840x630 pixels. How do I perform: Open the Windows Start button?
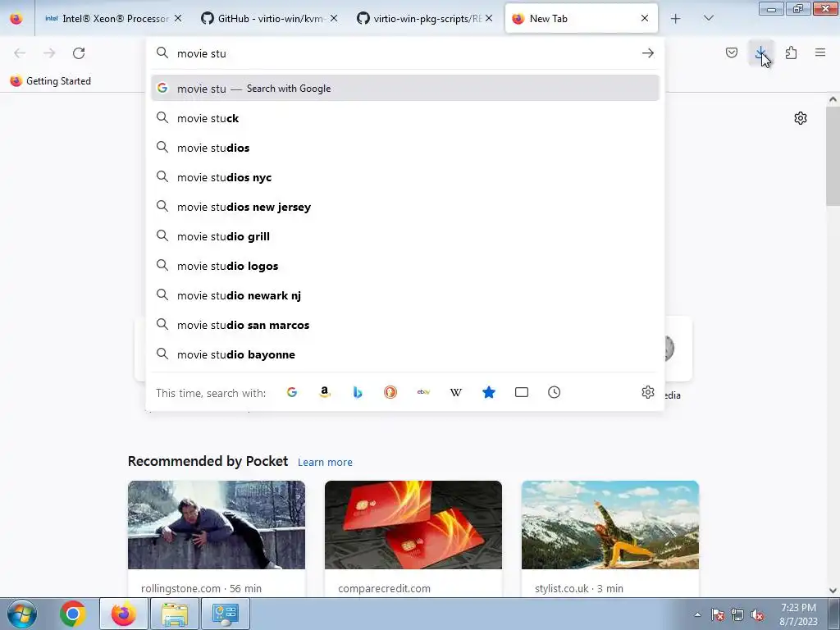point(21,614)
